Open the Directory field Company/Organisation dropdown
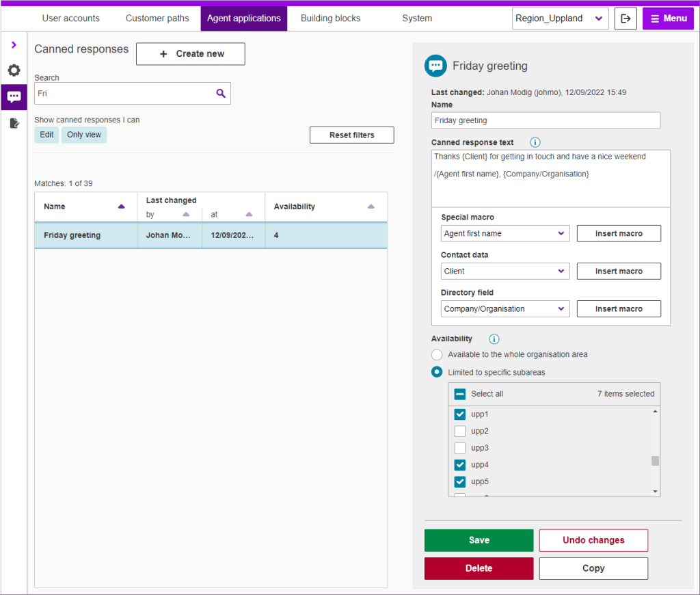This screenshot has width=700, height=595. 505,309
